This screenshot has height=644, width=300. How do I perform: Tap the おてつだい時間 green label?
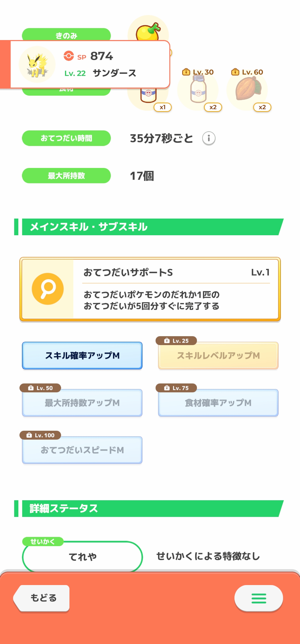(x=66, y=138)
